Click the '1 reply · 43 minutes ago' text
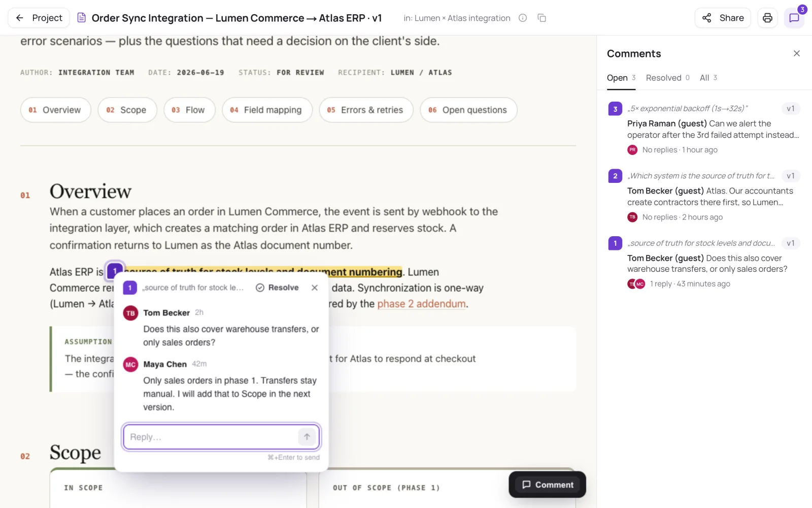This screenshot has width=812, height=508. coord(690,284)
